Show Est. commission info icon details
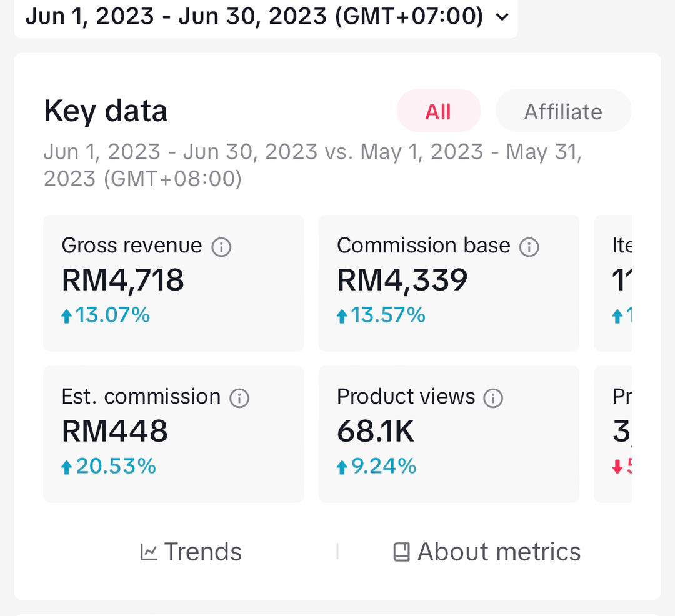Image resolution: width=675 pixels, height=616 pixels. pos(239,398)
